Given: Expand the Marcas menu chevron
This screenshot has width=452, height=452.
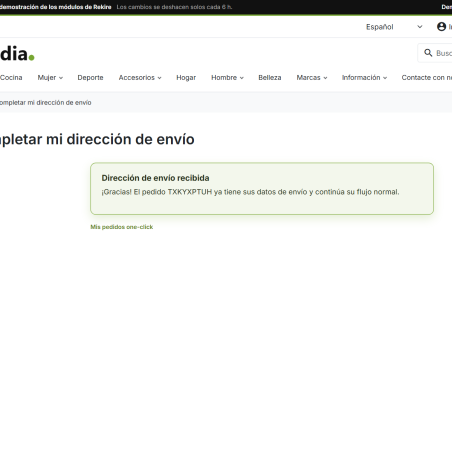Looking at the screenshot, I should tap(325, 78).
